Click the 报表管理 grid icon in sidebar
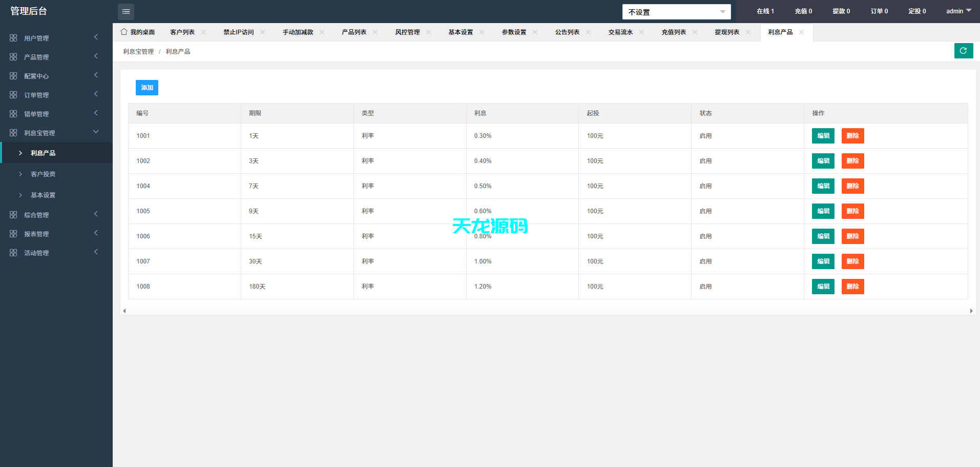980x467 pixels. pyautogui.click(x=13, y=234)
